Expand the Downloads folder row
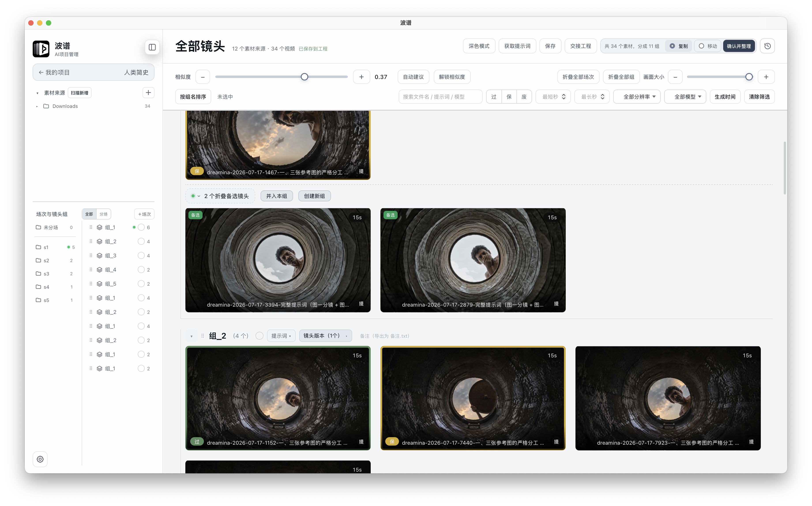The image size is (812, 506). [x=37, y=106]
